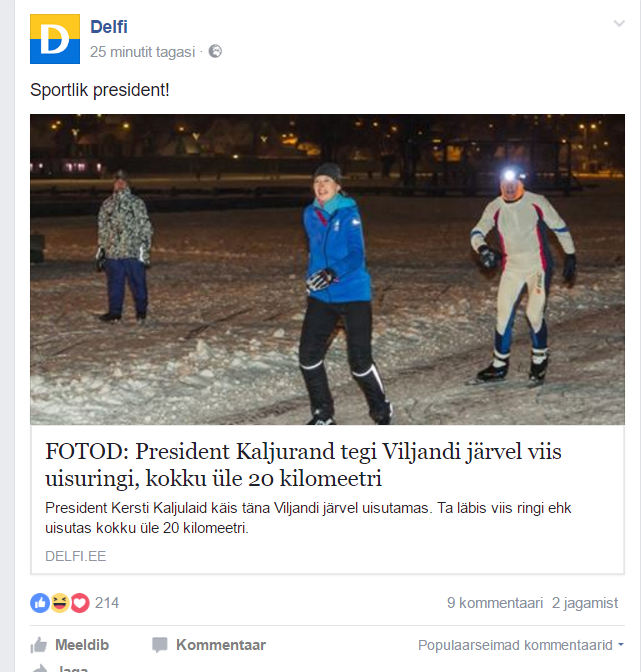Open the 9 kommentaari link

494,603
